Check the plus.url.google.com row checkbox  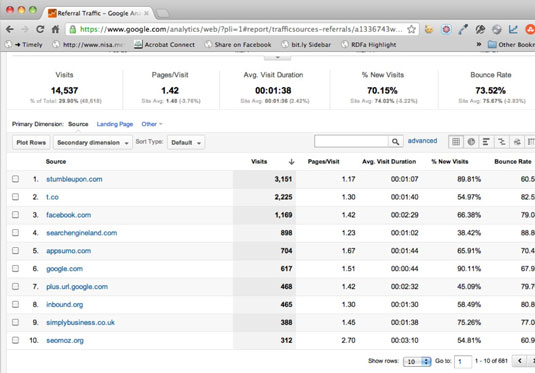click(15, 286)
